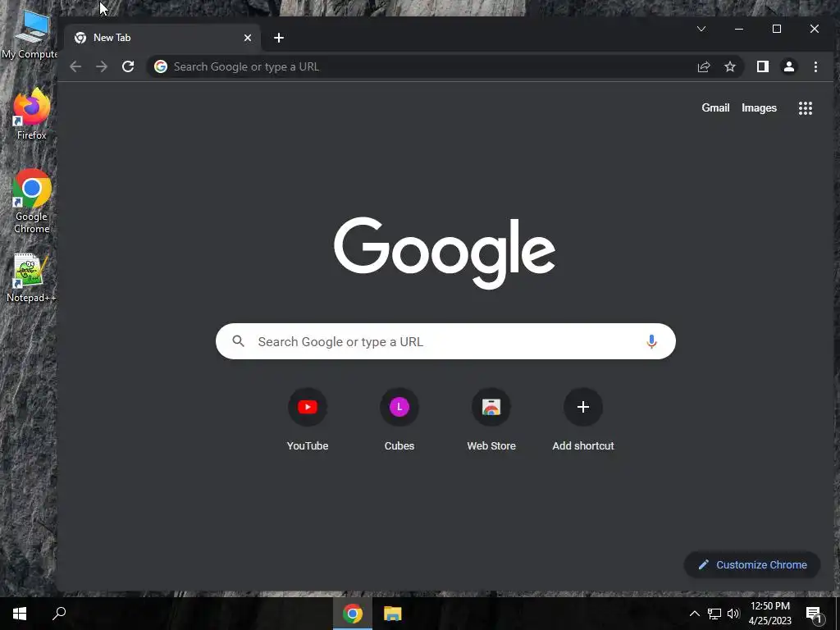Screen dimensions: 840x630
Task: Close the New Tab tab
Action: tap(248, 38)
